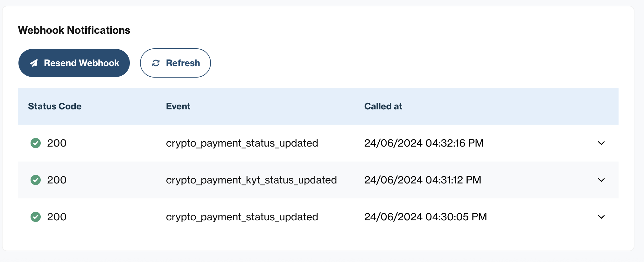Select the Called at column header
The image size is (644, 262).
click(x=383, y=106)
